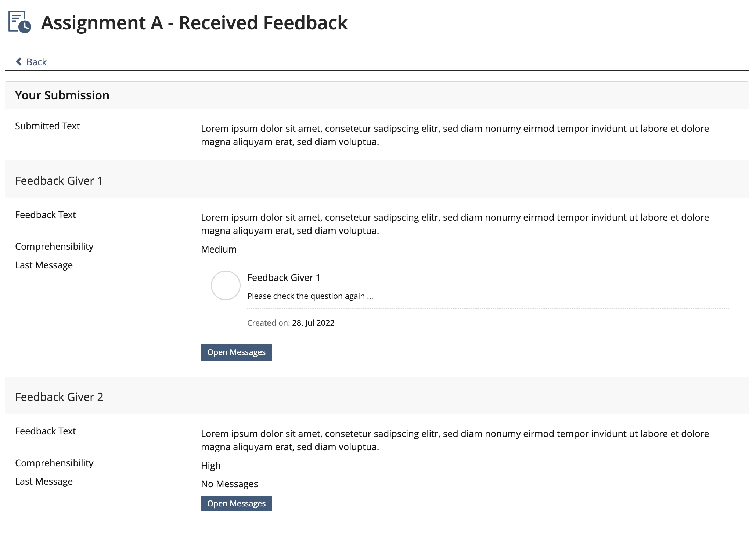
Task: Click the Assignment A - Received Feedback title
Action: [194, 23]
